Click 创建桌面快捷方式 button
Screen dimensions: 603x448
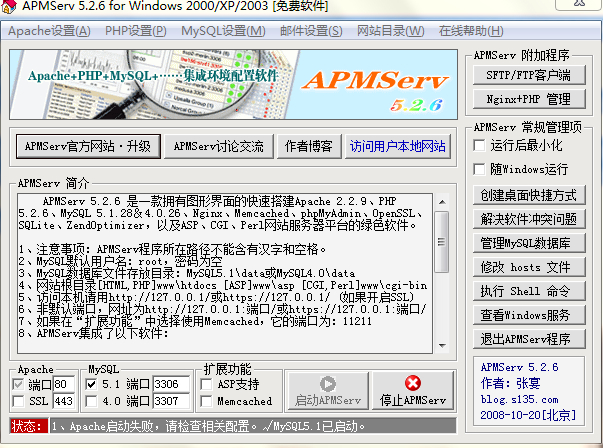[x=529, y=195]
